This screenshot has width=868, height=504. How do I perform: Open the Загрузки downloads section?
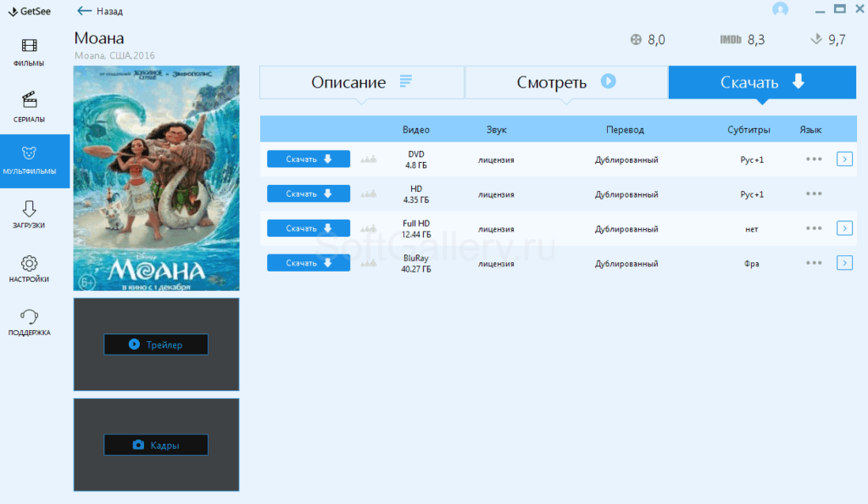coord(29,215)
